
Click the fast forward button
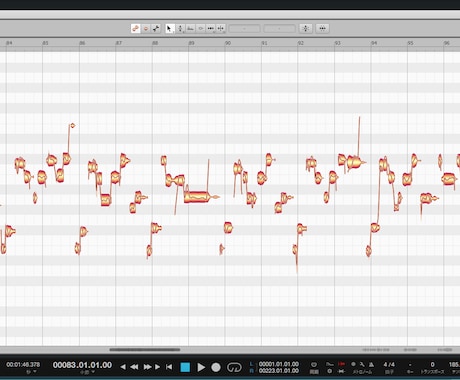(147, 367)
